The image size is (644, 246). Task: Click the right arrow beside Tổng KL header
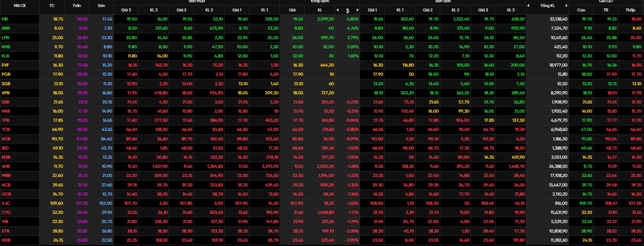(x=566, y=5)
